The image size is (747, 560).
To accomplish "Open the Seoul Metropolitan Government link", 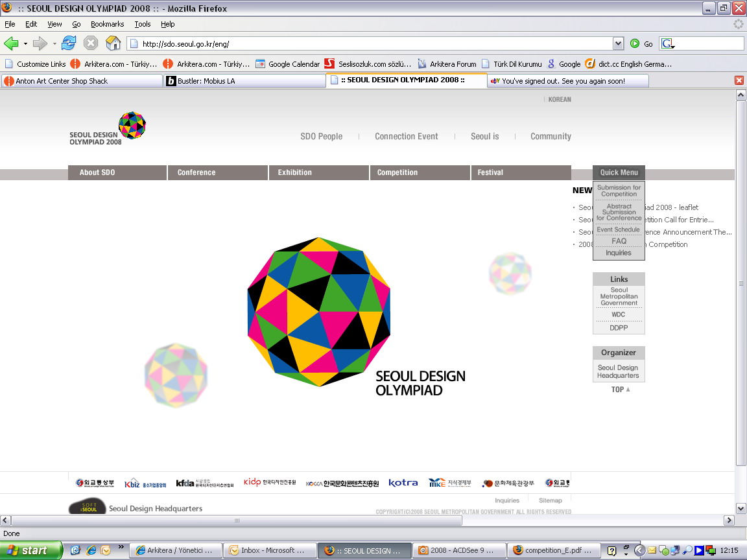I will (619, 296).
